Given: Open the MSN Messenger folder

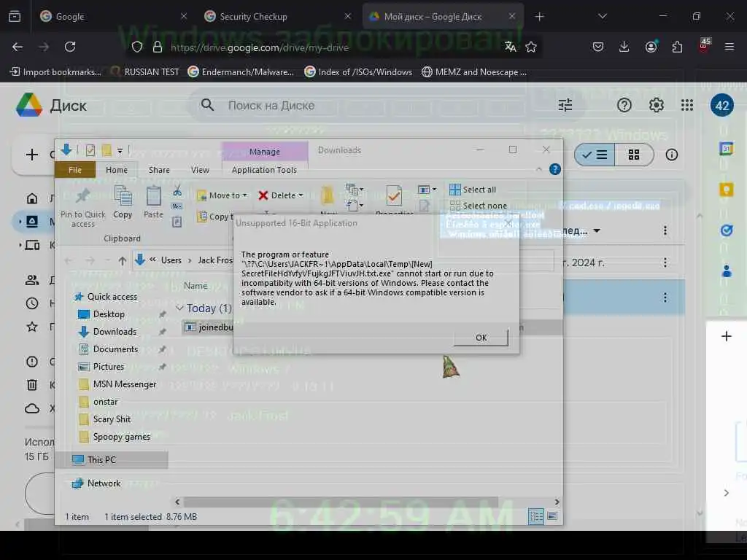Looking at the screenshot, I should 117,384.
